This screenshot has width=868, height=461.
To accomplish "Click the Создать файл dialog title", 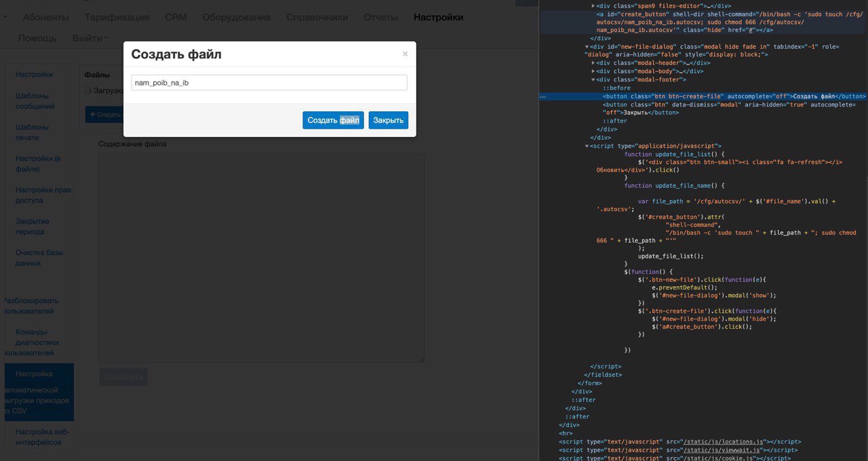I will click(176, 54).
